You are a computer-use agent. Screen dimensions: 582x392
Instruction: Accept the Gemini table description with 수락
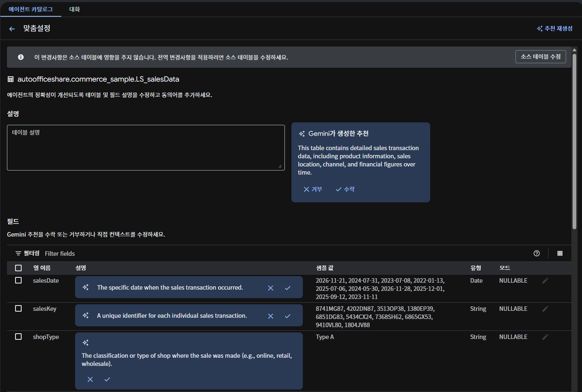345,189
